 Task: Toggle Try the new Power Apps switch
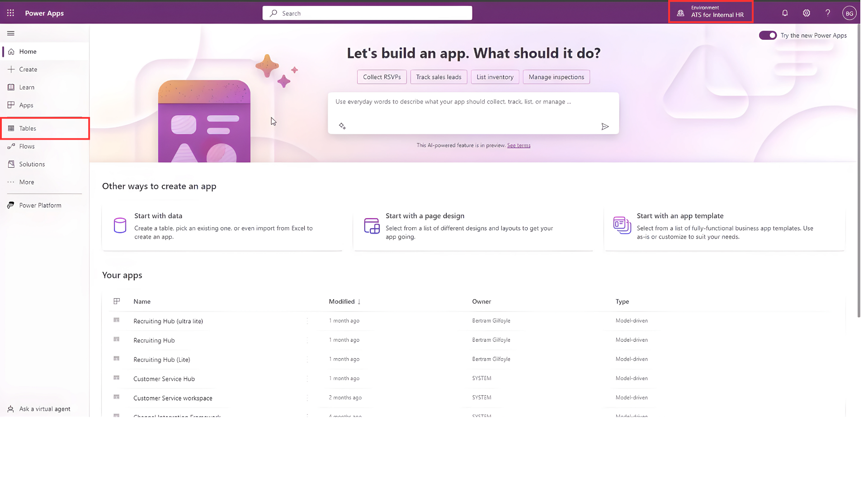pos(768,35)
